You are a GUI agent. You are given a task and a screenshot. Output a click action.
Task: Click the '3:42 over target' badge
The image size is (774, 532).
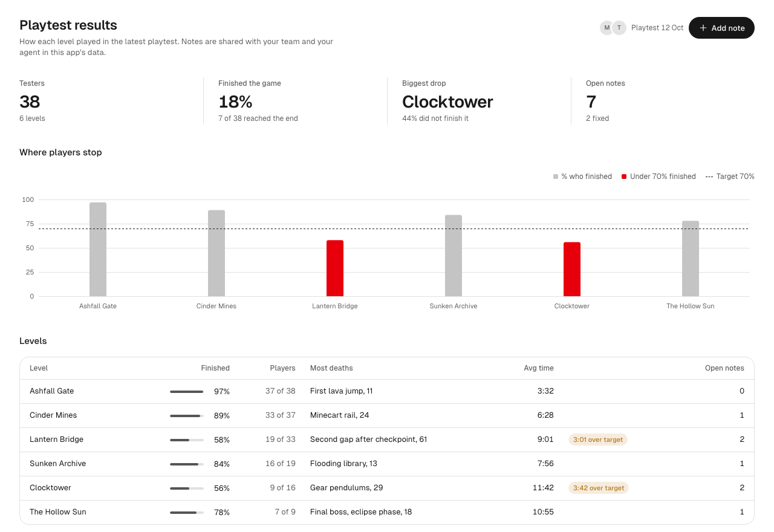[599, 488]
